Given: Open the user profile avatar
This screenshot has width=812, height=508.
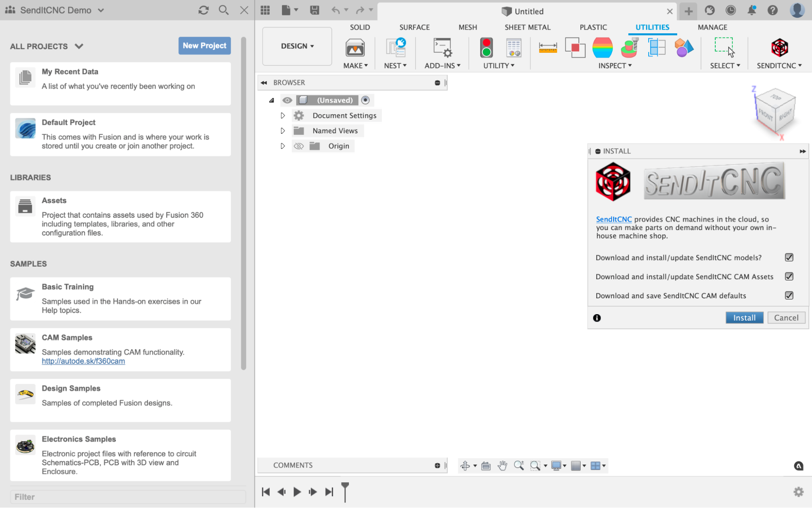Looking at the screenshot, I should pyautogui.click(x=797, y=10).
